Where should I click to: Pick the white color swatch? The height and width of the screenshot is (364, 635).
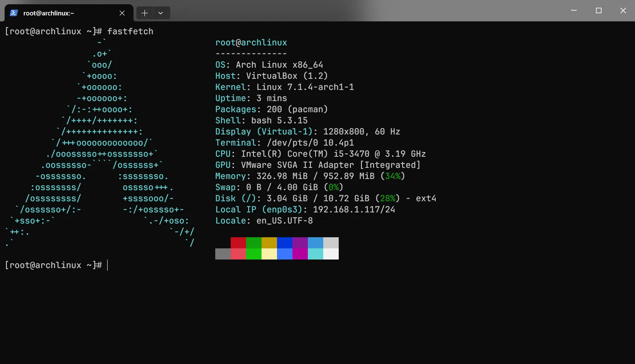click(x=331, y=254)
